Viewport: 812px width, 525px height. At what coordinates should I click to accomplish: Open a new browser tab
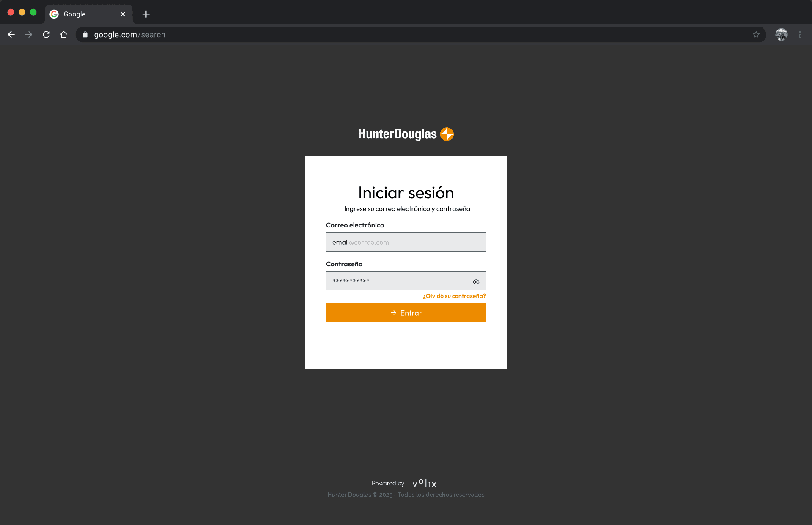[146, 14]
